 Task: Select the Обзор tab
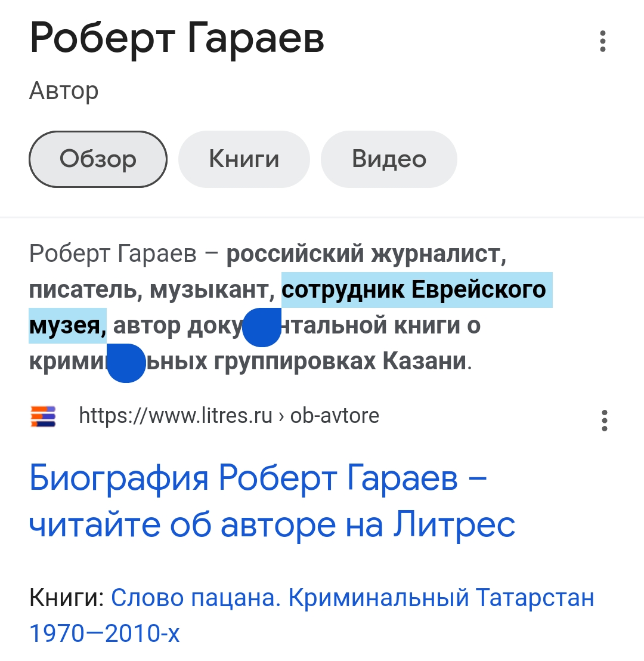98,159
